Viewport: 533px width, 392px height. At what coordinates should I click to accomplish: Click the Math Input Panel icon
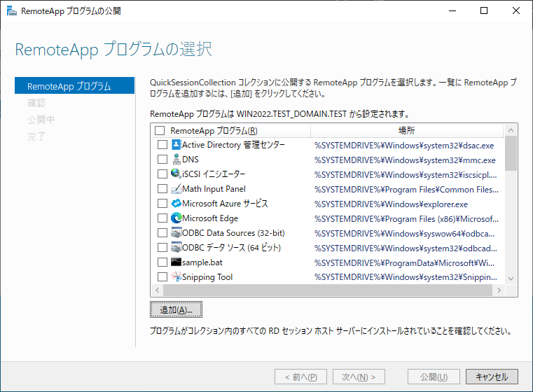(176, 188)
